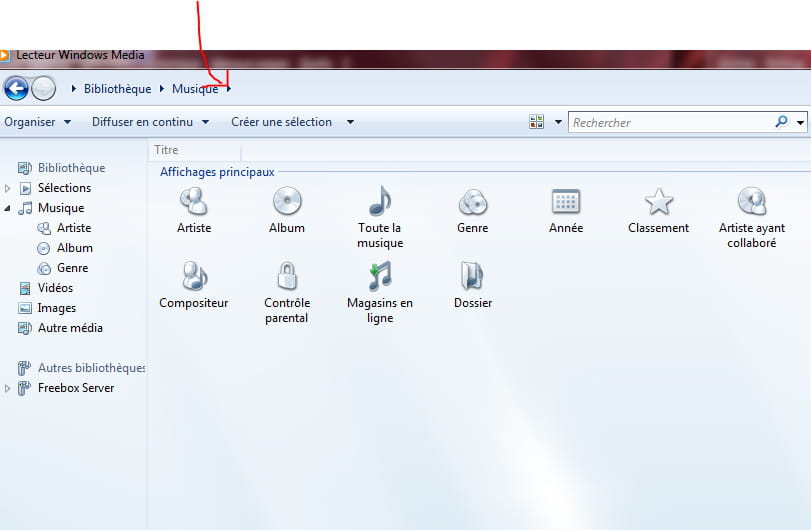This screenshot has width=811, height=530.
Task: Open arrow beside Créer une sélection
Action: click(350, 123)
